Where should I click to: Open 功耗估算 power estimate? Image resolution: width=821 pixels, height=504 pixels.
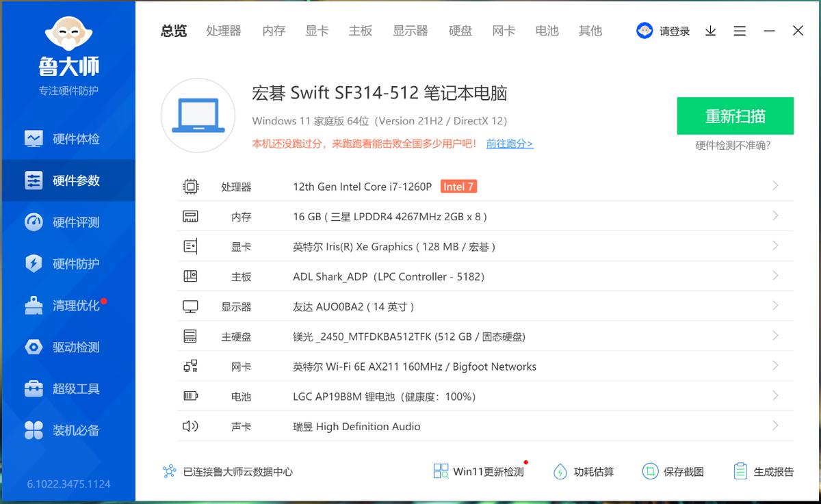click(584, 471)
